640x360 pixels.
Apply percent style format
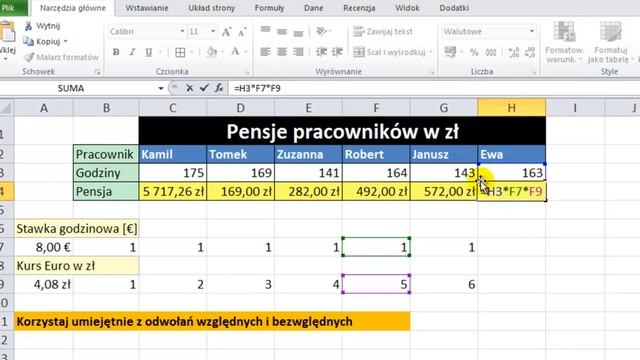[x=474, y=52]
